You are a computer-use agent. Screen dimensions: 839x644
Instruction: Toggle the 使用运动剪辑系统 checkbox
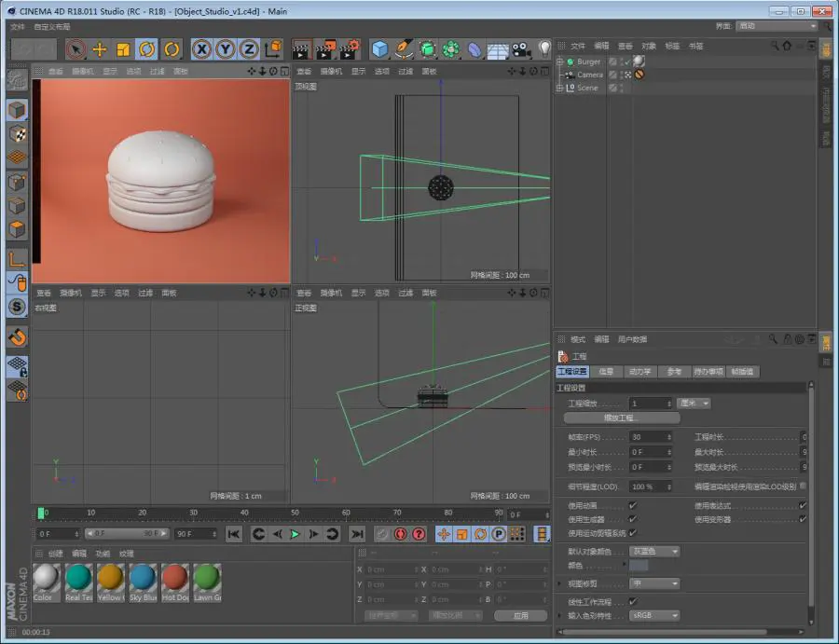click(633, 533)
